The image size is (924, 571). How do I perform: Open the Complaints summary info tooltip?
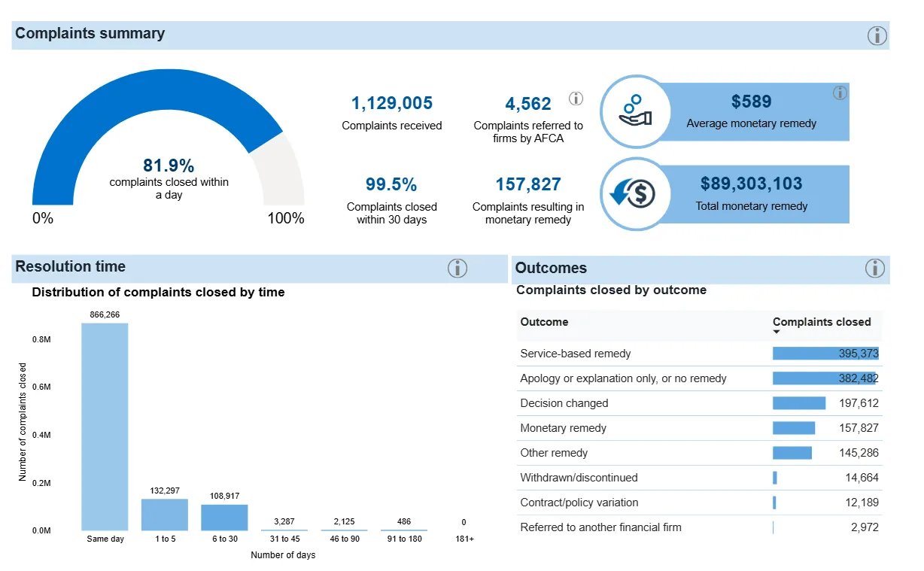877,35
